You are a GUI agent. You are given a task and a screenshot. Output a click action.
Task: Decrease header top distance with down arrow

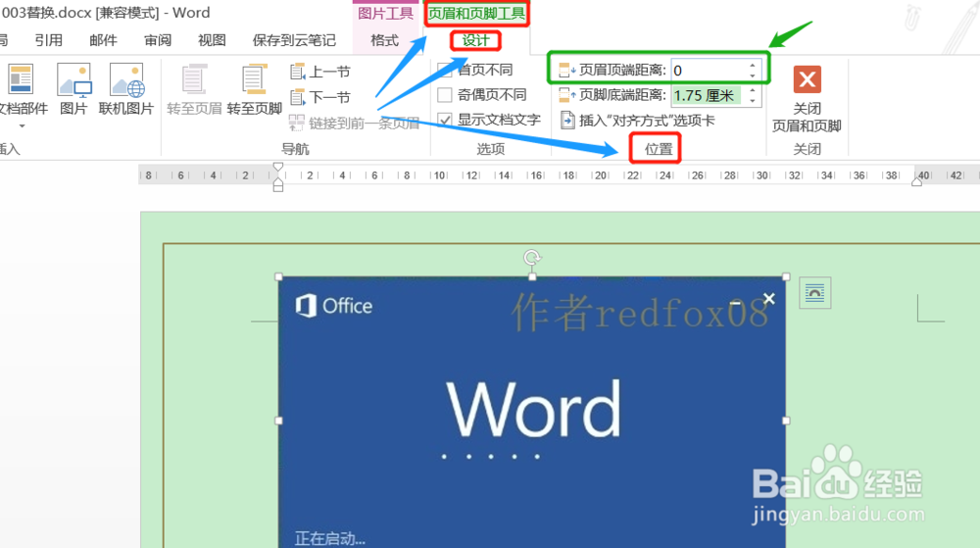pyautogui.click(x=753, y=75)
